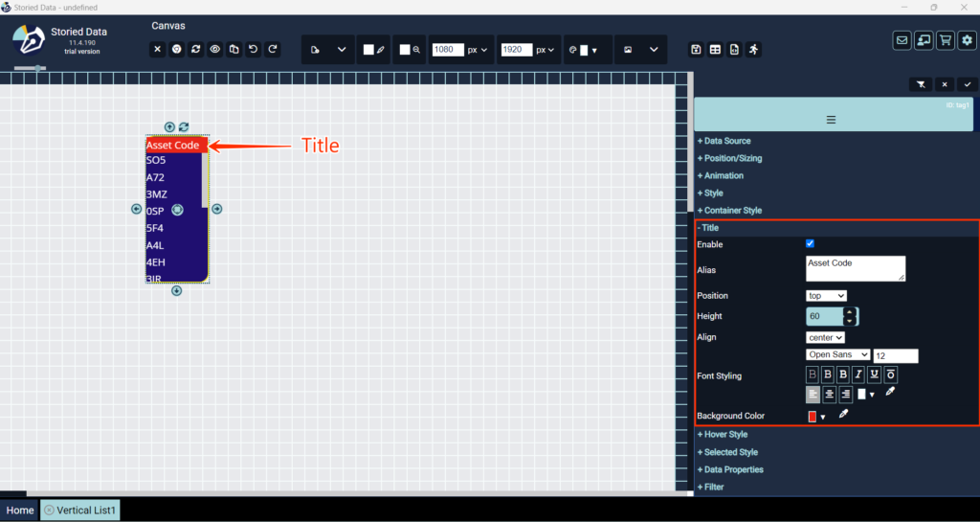Go to the Home tab
Screen dimensions: 980x522
pos(20,511)
